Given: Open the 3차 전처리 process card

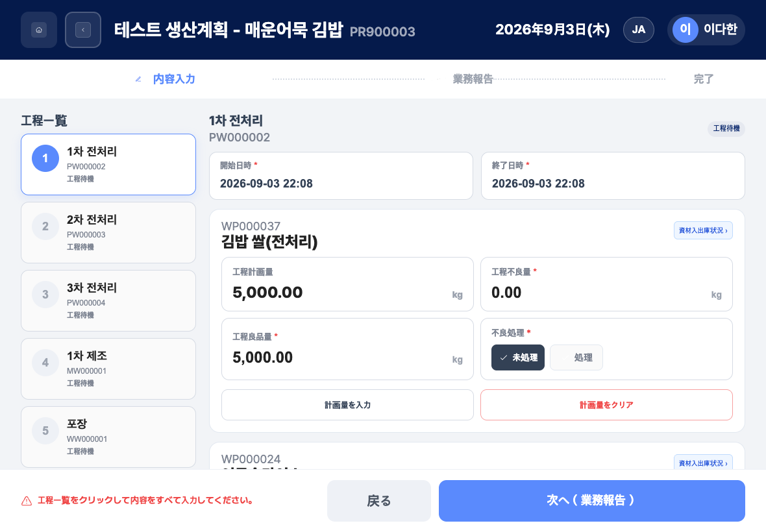Looking at the screenshot, I should (x=108, y=300).
